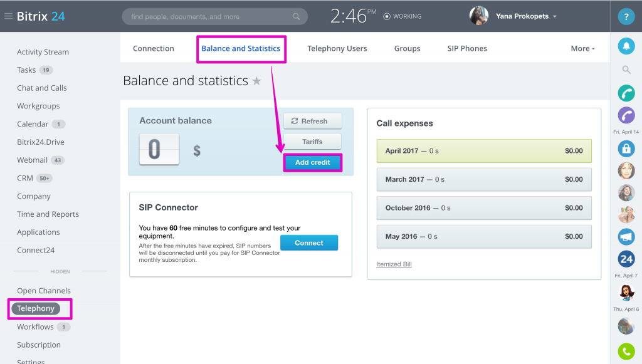Select the April 2017 call expenses row
Viewport: 642px width, 364px height.
pos(484,151)
